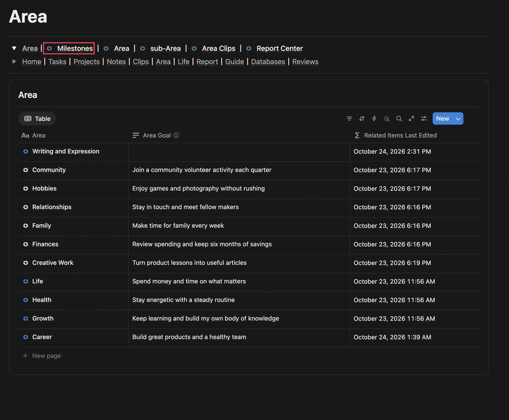This screenshot has height=420, width=509.
Task: Expand the Home navigation toggle triangle
Action: coord(14,61)
